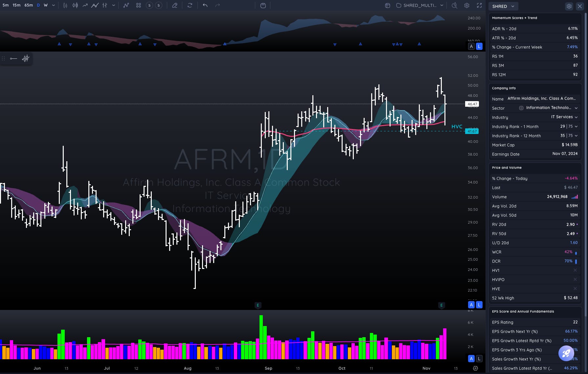
Task: Redo the last chart action
Action: click(x=217, y=5)
